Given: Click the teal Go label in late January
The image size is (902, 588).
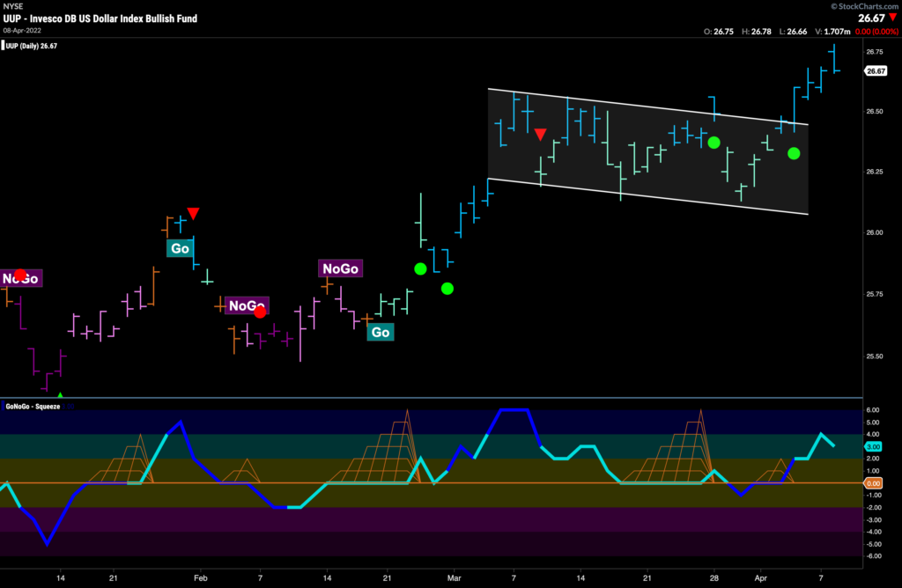Looking at the screenshot, I should (180, 248).
